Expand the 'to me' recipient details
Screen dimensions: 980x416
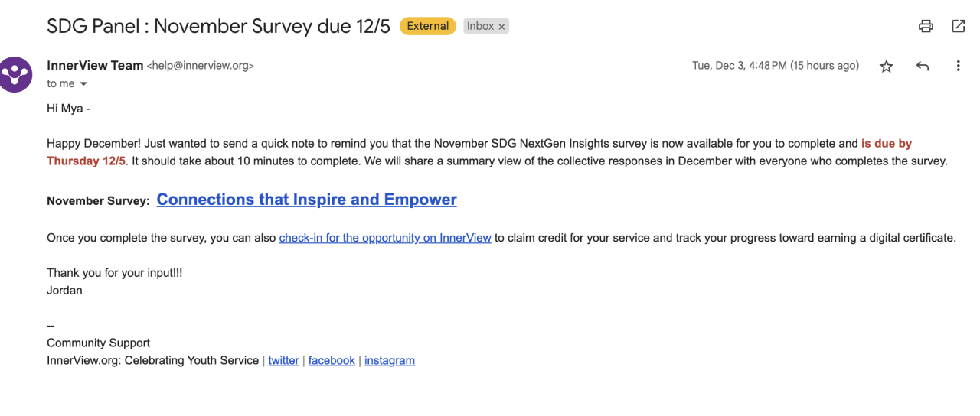[83, 84]
